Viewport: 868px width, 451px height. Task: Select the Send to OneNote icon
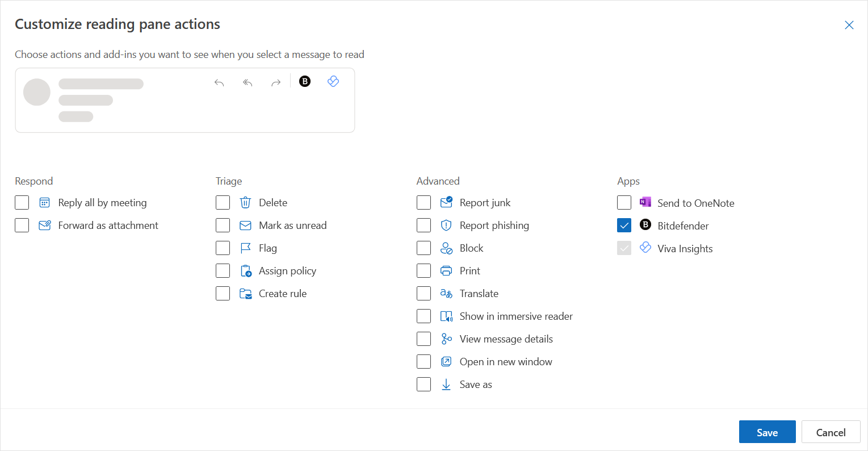(x=645, y=202)
